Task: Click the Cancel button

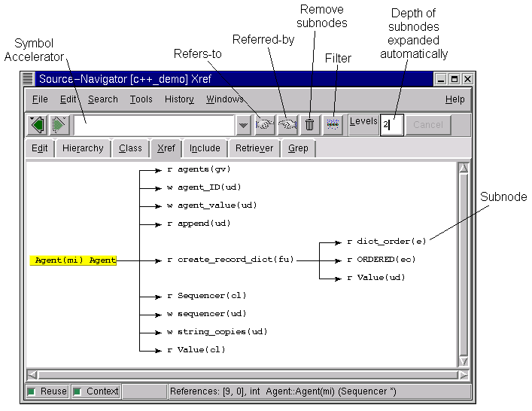Action: point(428,125)
